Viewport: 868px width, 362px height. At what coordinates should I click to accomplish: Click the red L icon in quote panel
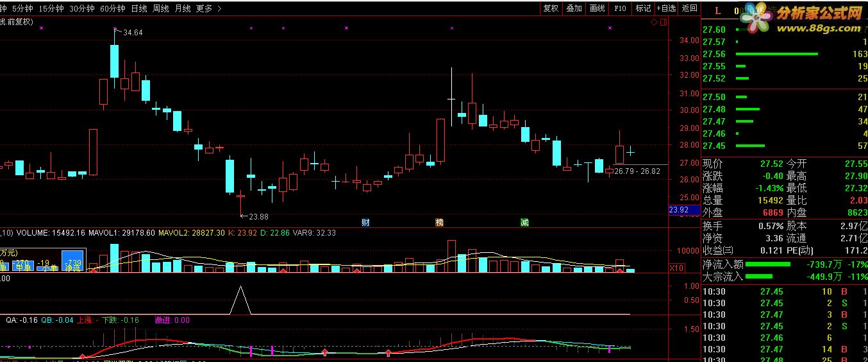point(717,11)
